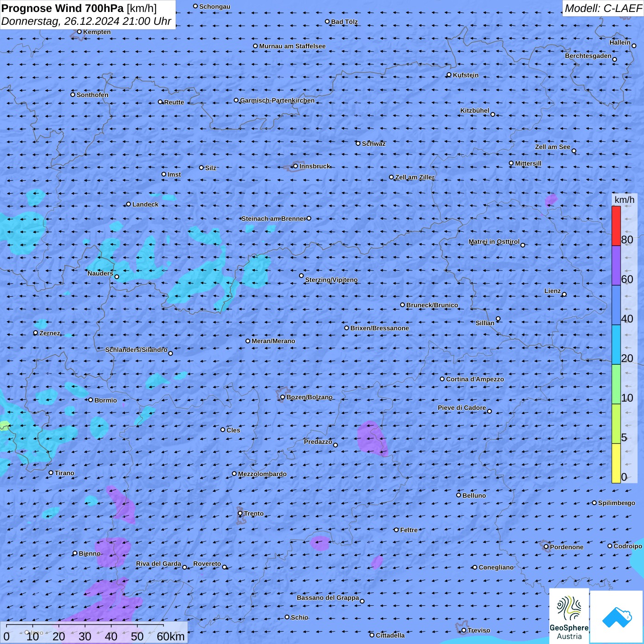
Task: Click the Belluno city marker
Action: click(459, 495)
